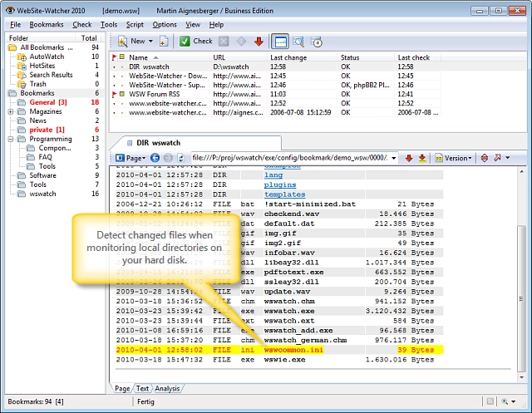Click the gray diamond info icon
This screenshot has height=413, width=532.
(241, 42)
